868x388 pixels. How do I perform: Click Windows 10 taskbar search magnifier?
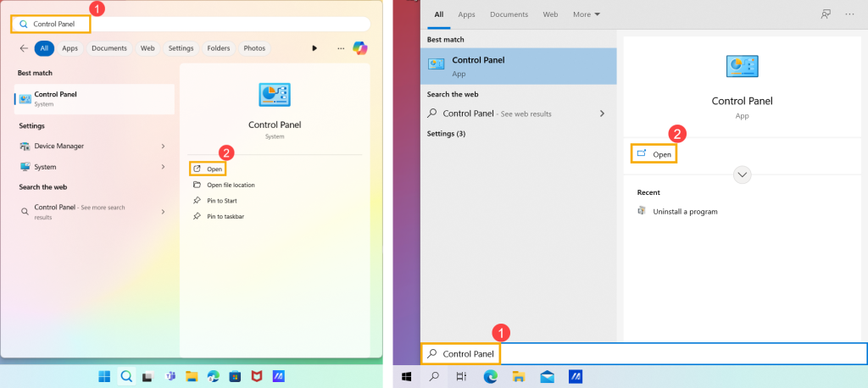[x=435, y=377]
